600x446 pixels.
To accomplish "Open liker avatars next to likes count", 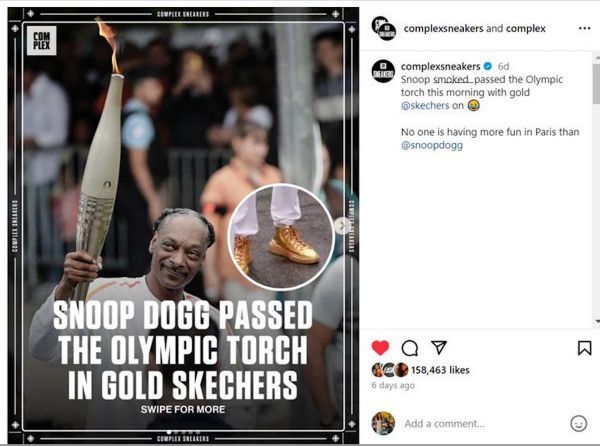I will 390,369.
